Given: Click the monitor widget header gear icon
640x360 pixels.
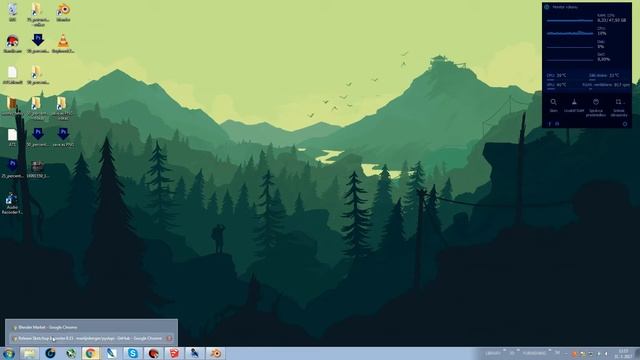Looking at the screenshot, I should 547,7.
